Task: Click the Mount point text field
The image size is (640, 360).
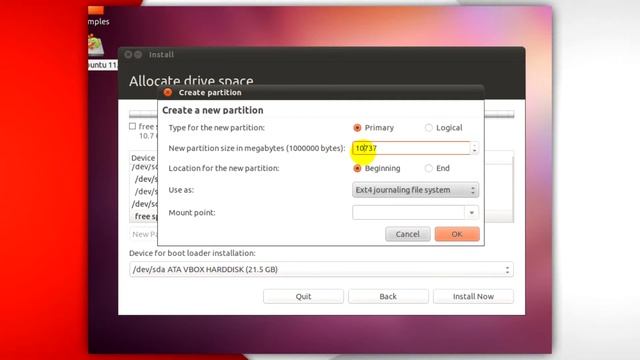Action: click(x=408, y=213)
